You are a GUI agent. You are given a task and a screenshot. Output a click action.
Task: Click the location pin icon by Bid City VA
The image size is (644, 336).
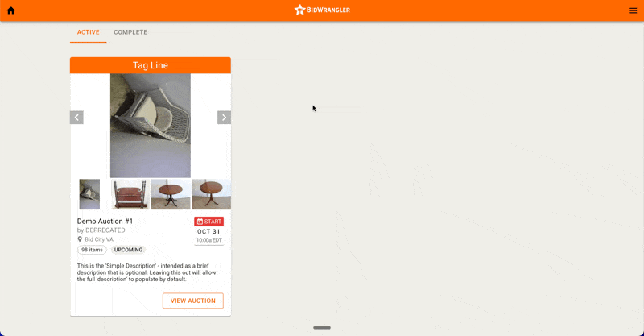coord(80,239)
